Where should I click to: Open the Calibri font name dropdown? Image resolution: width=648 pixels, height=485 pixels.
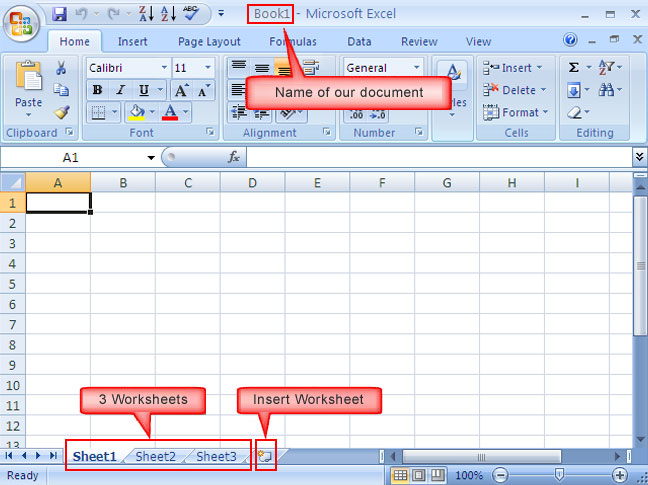[164, 67]
